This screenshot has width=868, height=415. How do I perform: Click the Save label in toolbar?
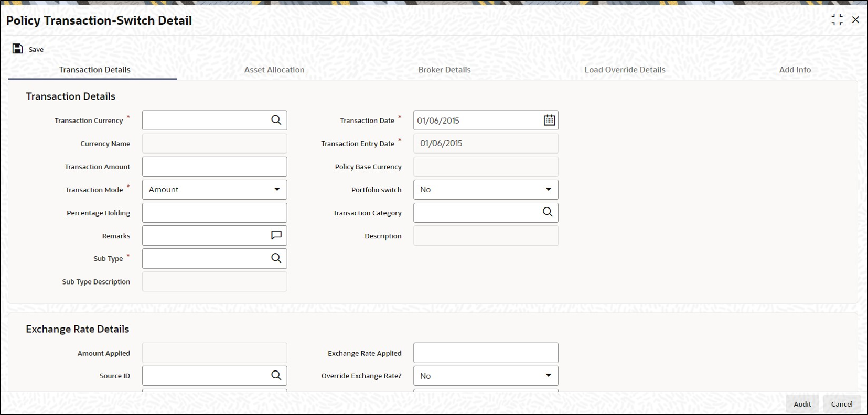pyautogui.click(x=36, y=49)
